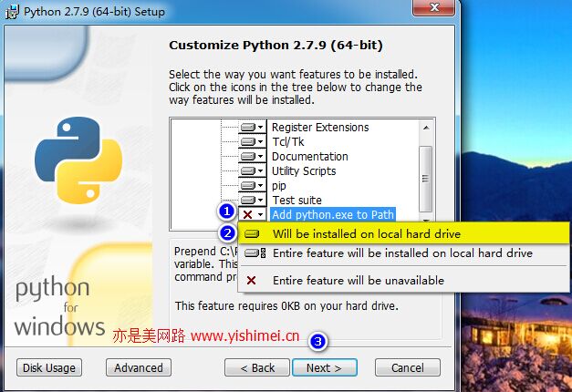
Task: Select Tcl/Tk feature label
Action: coord(287,142)
